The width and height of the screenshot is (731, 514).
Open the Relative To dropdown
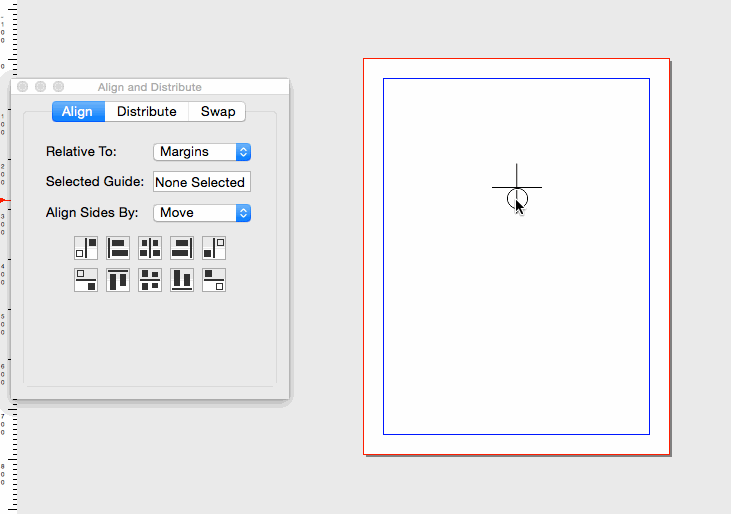pos(202,151)
